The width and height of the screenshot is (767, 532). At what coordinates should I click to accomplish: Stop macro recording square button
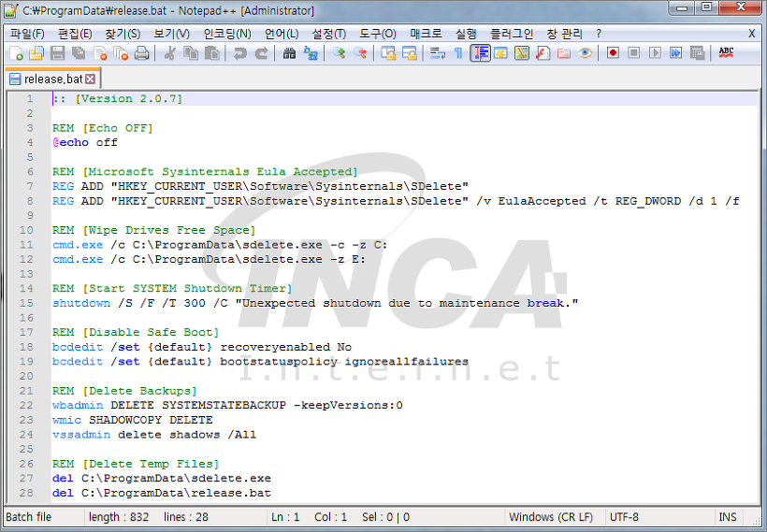pyautogui.click(x=634, y=52)
